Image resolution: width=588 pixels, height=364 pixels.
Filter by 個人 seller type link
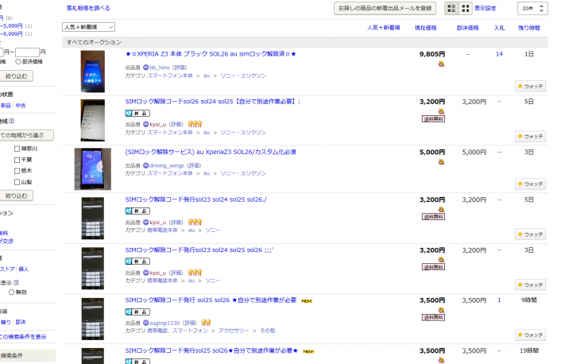(x=23, y=269)
